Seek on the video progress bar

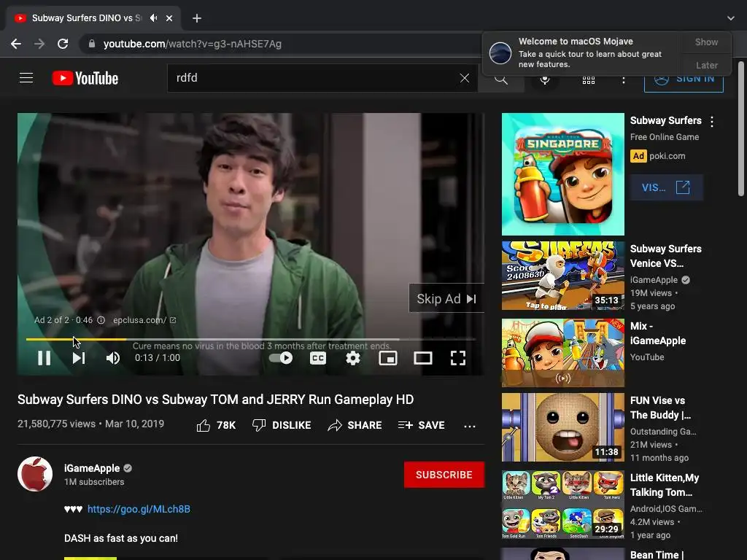point(251,339)
